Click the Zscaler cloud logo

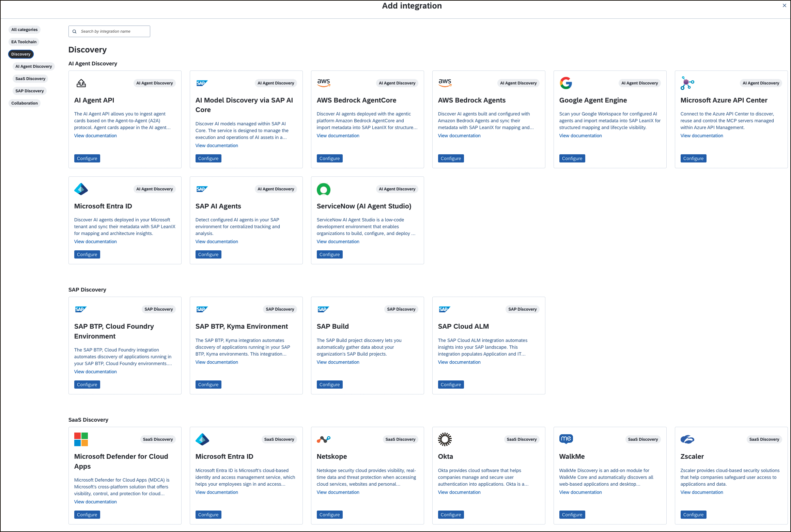click(687, 439)
